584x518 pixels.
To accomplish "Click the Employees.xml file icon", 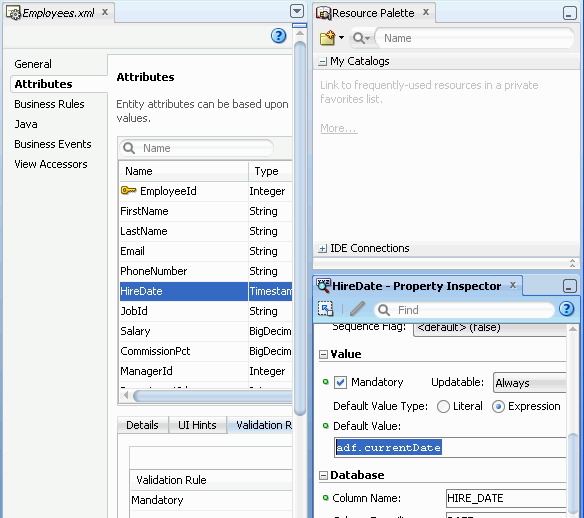I will coord(13,13).
